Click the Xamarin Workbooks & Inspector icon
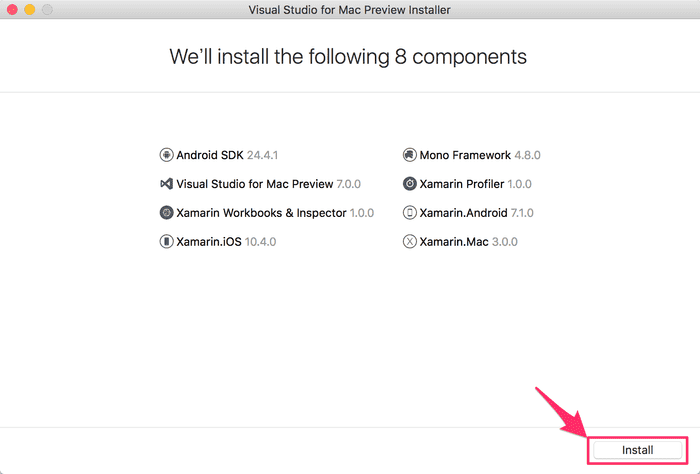700x474 pixels. pos(166,213)
